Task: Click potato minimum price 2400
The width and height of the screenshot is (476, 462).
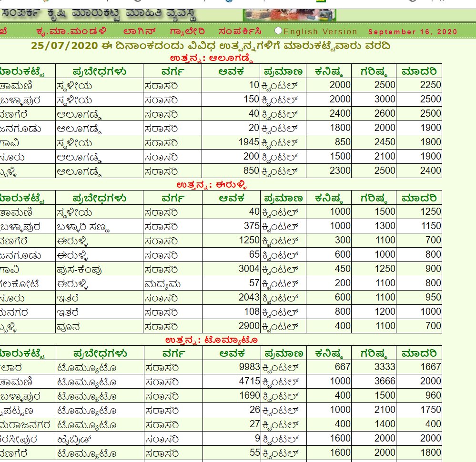Action: click(x=340, y=113)
